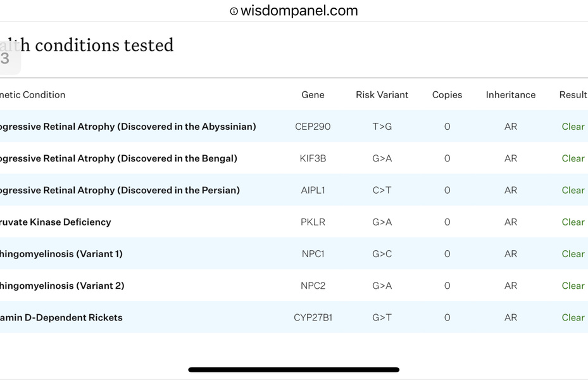Click the Result column header
This screenshot has height=380, width=588.
tap(573, 95)
